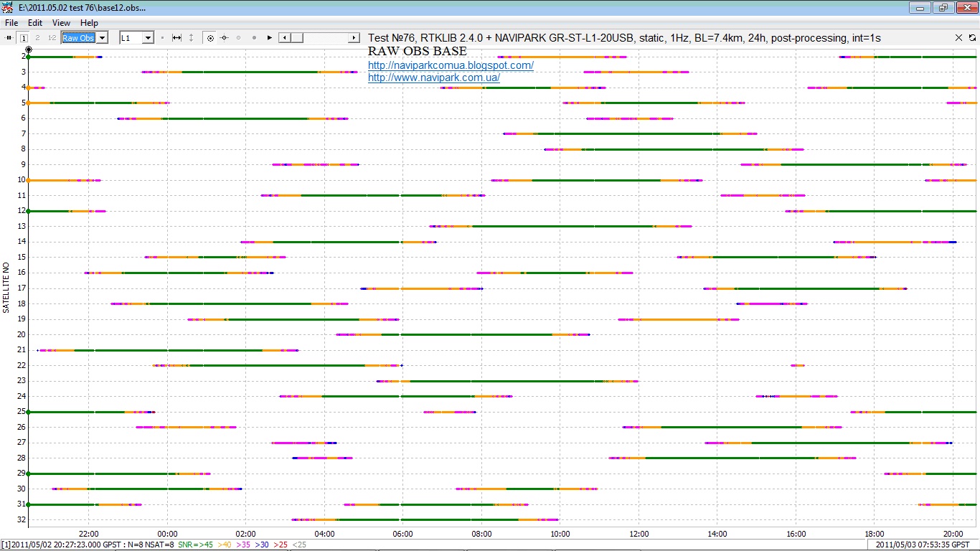Image resolution: width=980 pixels, height=551 pixels.
Task: Click the time slider left arrow
Action: point(284,37)
